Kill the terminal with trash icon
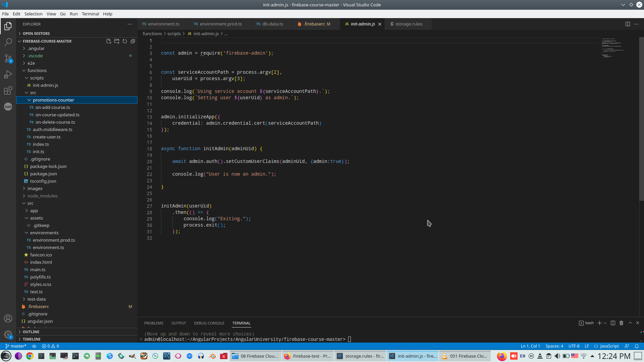 [621, 323]
